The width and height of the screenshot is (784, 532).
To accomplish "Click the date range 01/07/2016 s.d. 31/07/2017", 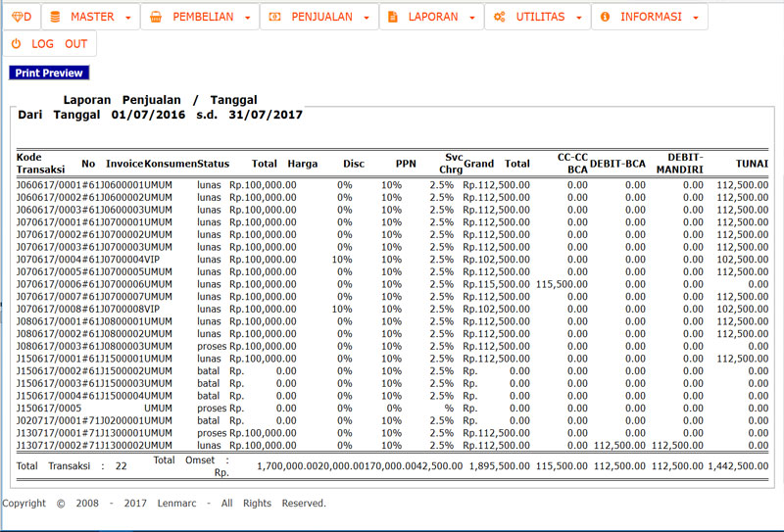I will click(x=207, y=115).
